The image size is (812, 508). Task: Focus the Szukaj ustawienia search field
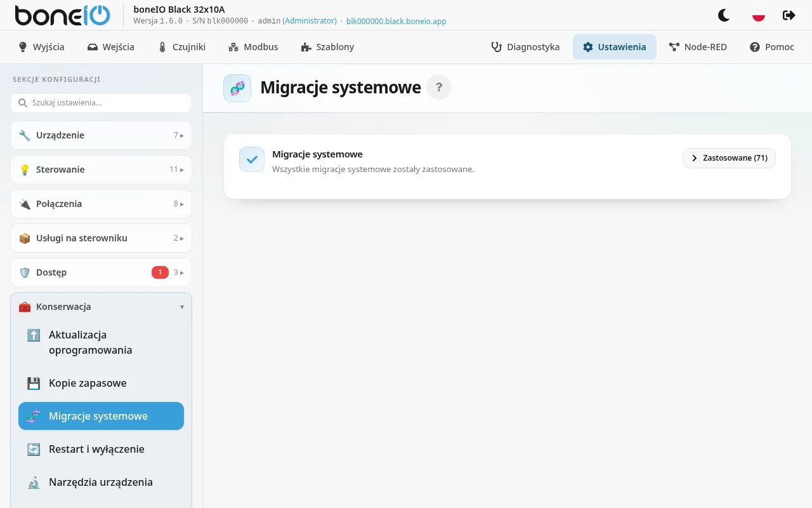[101, 103]
